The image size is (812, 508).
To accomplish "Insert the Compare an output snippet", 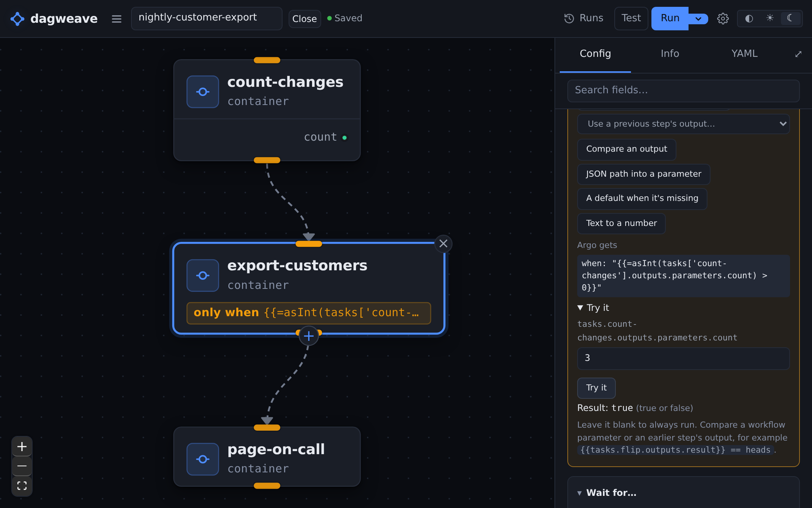I will pos(626,149).
